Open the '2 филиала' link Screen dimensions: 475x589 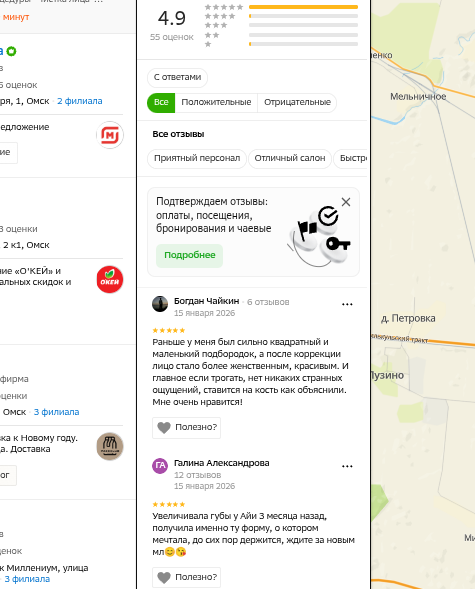click(x=80, y=101)
